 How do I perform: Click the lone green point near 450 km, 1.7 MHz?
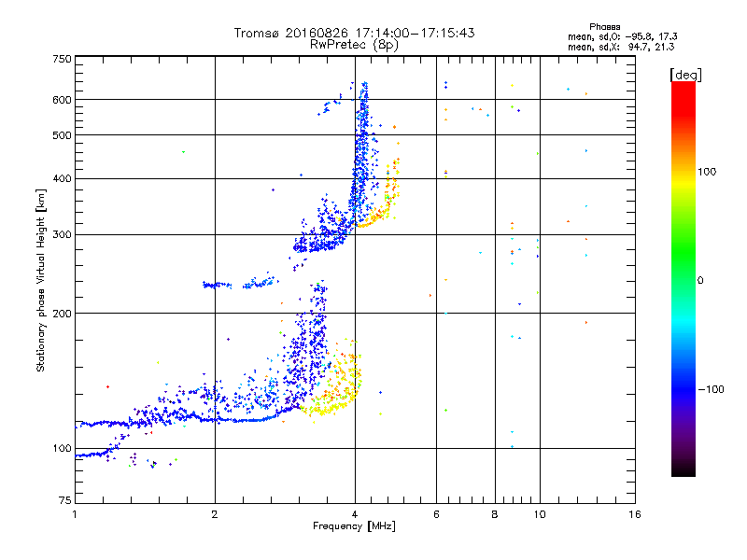[x=183, y=152]
